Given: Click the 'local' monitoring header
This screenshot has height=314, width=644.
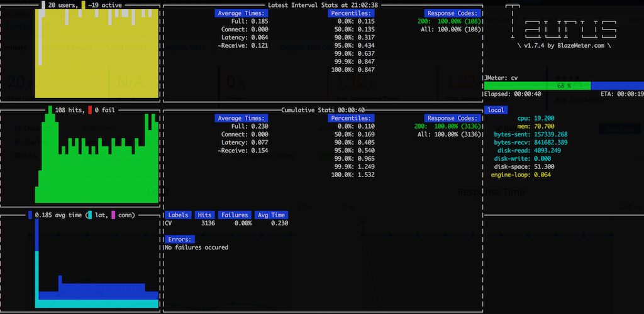Looking at the screenshot, I should tap(496, 110).
